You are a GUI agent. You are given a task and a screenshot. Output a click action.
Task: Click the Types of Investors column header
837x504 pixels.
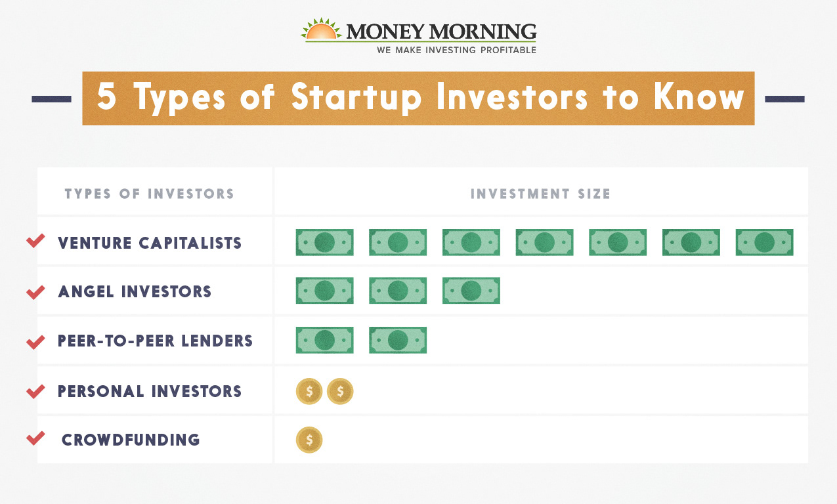pyautogui.click(x=149, y=194)
